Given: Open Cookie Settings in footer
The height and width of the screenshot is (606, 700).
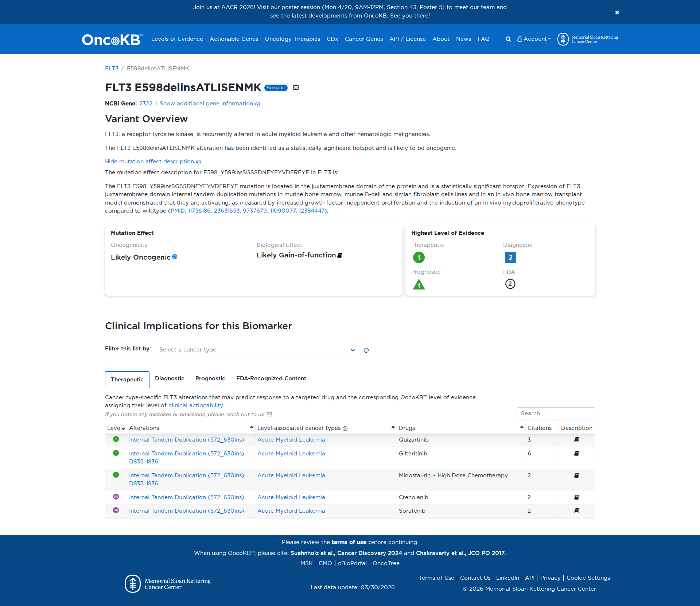Looking at the screenshot, I should pyautogui.click(x=588, y=578).
